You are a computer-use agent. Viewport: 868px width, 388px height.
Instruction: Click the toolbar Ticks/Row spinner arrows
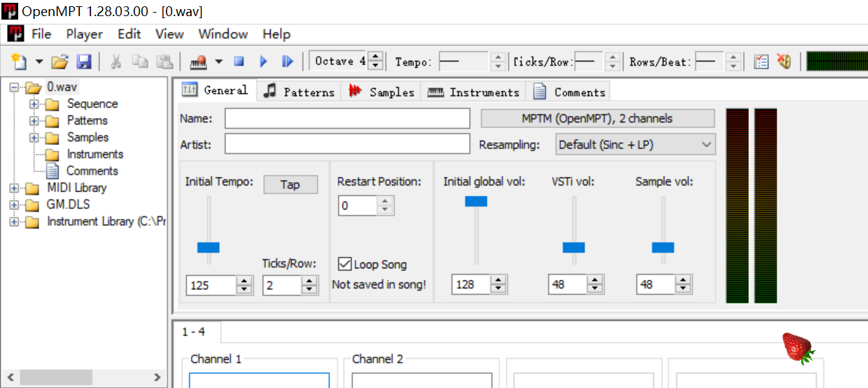pyautogui.click(x=612, y=62)
